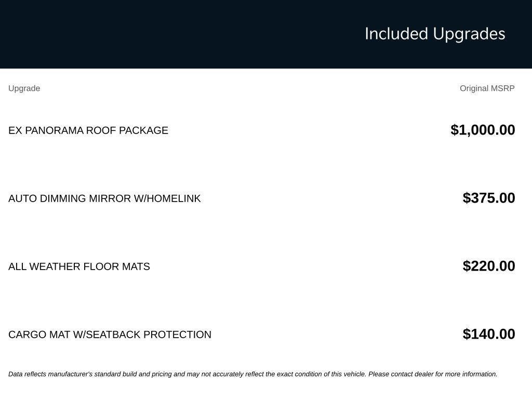
Task: Click the dark header banner
Action: pyautogui.click(x=266, y=34)
